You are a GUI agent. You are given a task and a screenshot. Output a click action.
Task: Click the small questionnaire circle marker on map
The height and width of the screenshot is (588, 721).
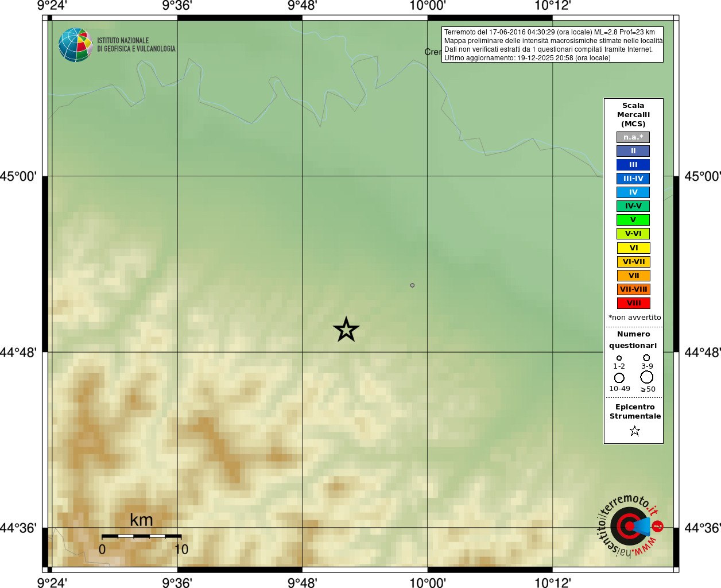click(x=412, y=285)
